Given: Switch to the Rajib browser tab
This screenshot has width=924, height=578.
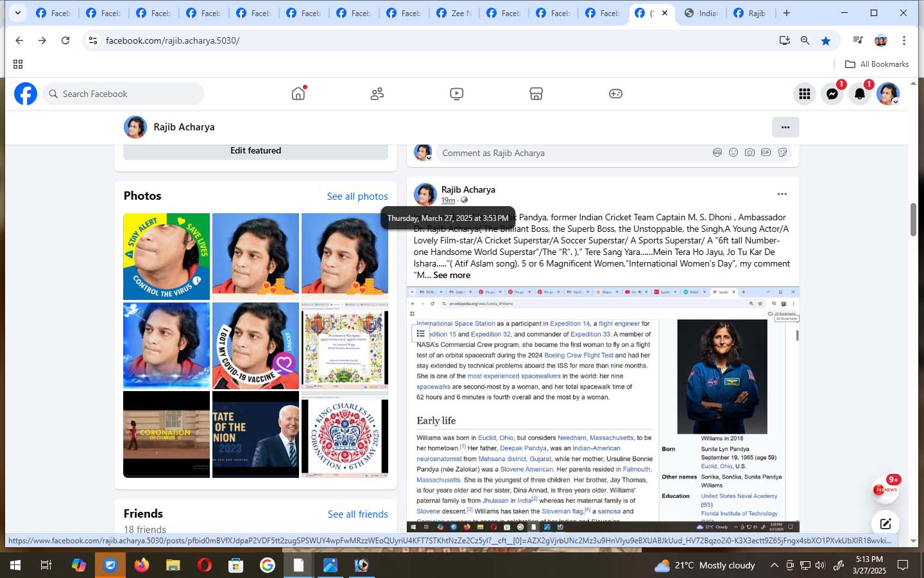Looking at the screenshot, I should point(751,13).
